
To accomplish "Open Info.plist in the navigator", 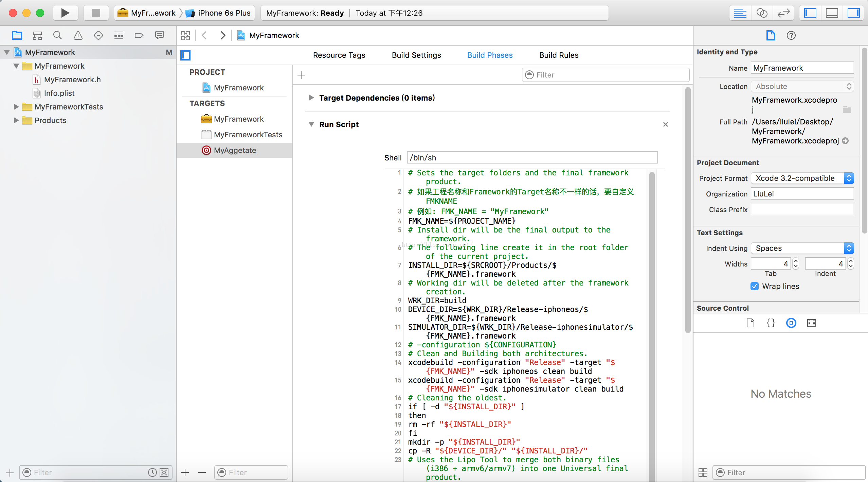I will 59,93.
